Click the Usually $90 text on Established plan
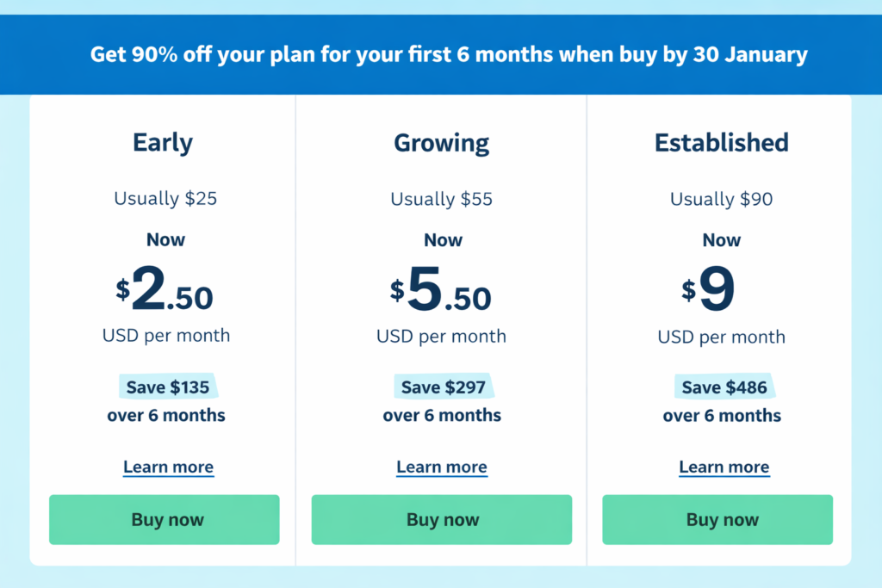The width and height of the screenshot is (882, 588). click(x=721, y=198)
